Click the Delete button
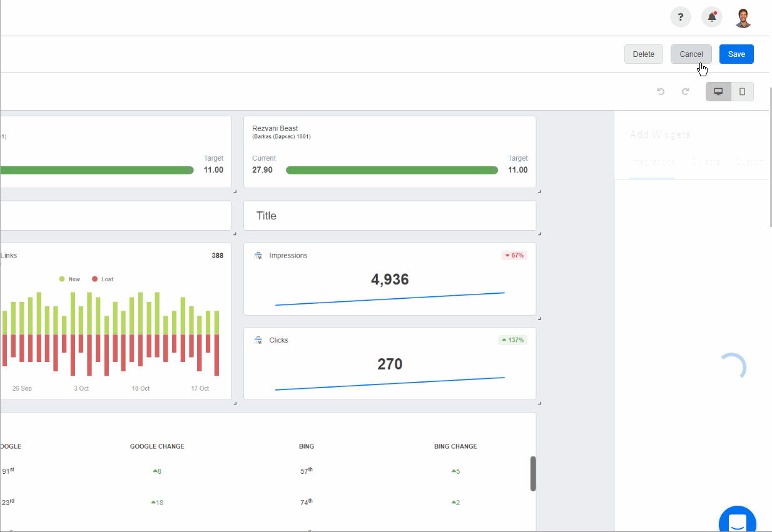 coord(643,54)
